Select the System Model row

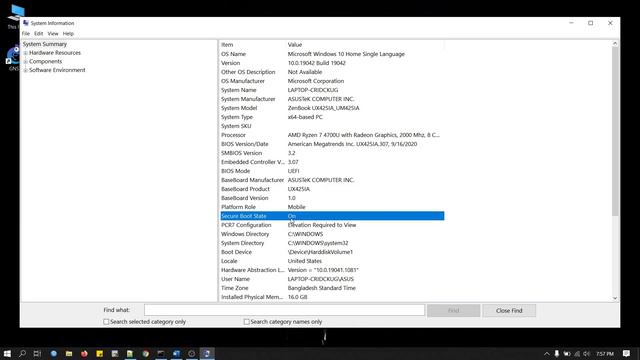point(332,108)
